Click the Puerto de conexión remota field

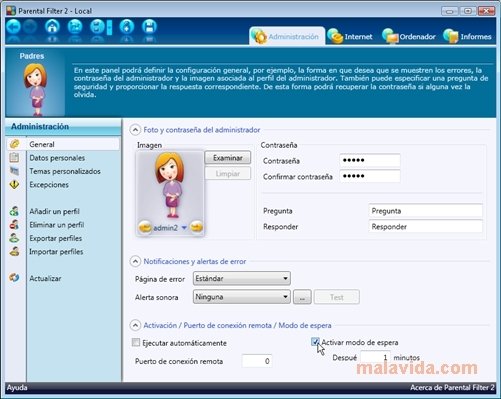point(257,361)
